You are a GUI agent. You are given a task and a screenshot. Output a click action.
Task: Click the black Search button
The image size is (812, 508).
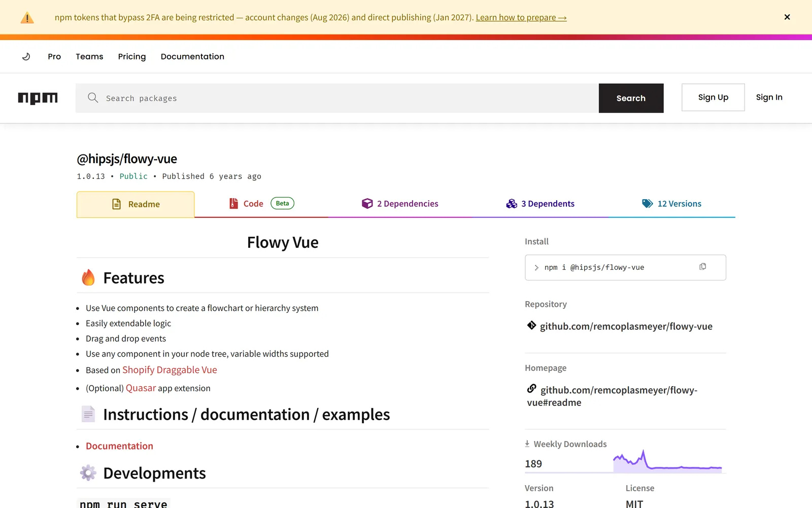pyautogui.click(x=631, y=98)
